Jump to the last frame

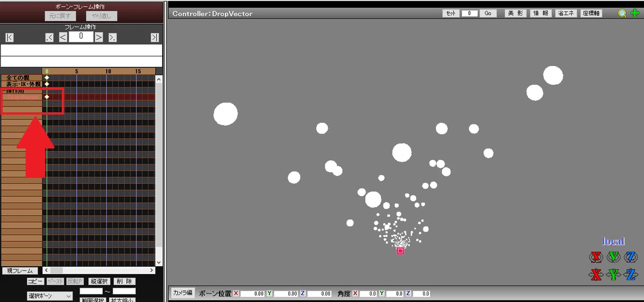pos(155,37)
